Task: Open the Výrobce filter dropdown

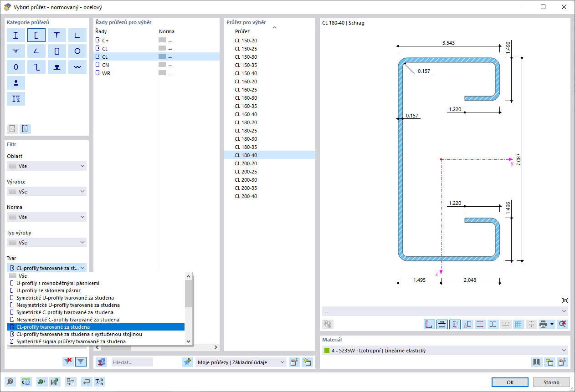Action: tap(47, 192)
